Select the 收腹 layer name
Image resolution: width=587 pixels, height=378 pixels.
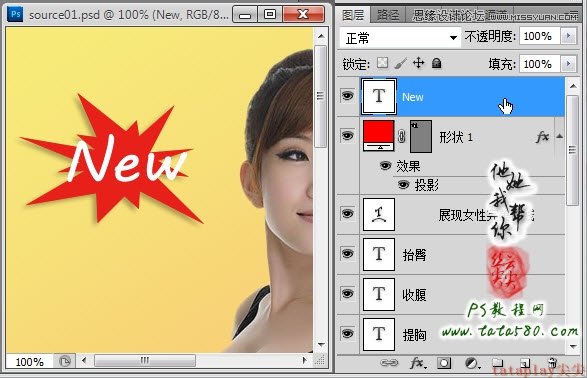414,295
